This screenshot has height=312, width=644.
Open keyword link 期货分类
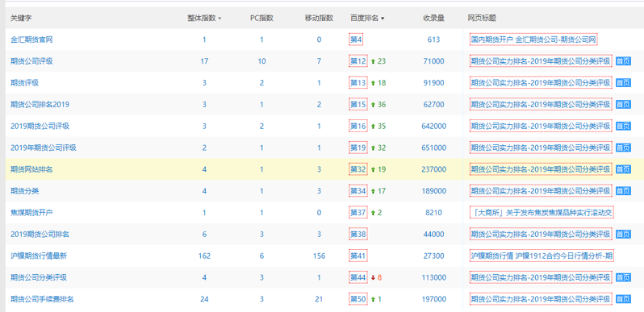click(25, 191)
